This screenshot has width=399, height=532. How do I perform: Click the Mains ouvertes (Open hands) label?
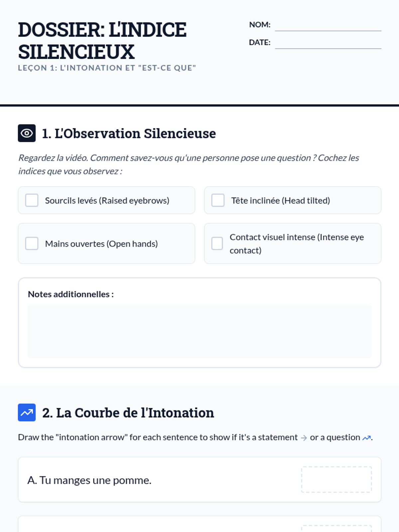(x=101, y=244)
